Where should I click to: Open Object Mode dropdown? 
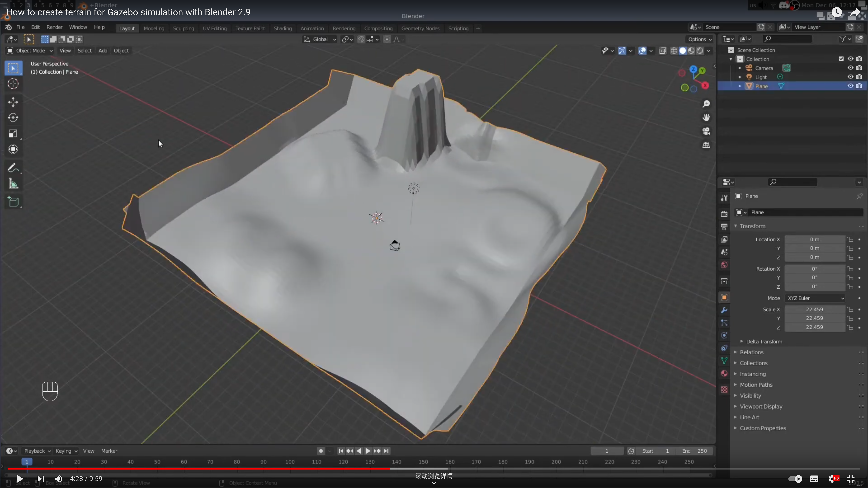coord(30,50)
